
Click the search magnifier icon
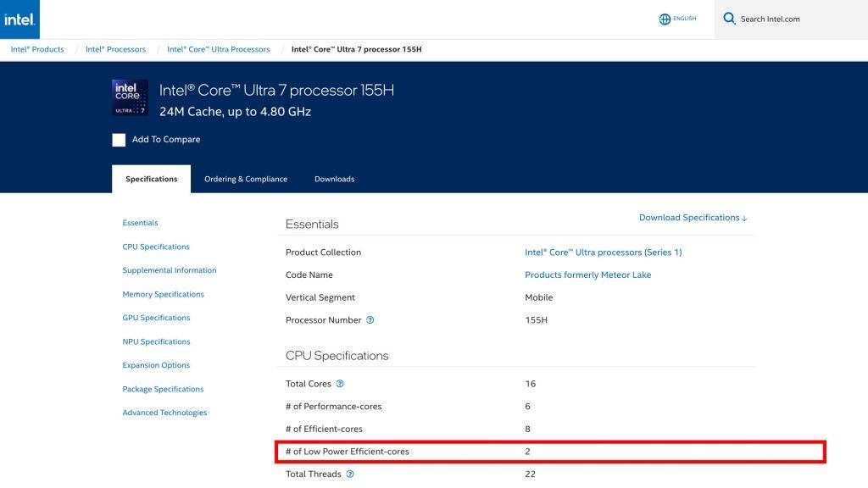point(729,19)
